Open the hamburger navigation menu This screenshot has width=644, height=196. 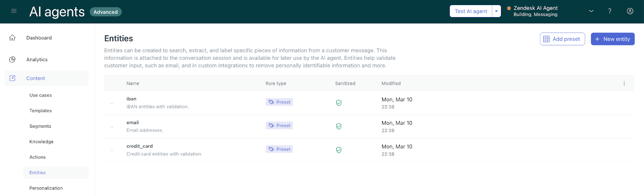pos(14,11)
